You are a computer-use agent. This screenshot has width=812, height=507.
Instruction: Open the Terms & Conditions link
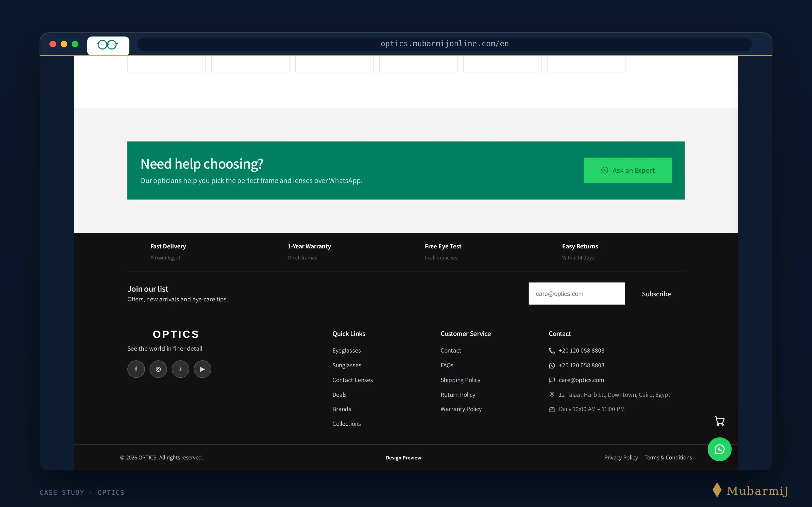point(668,457)
